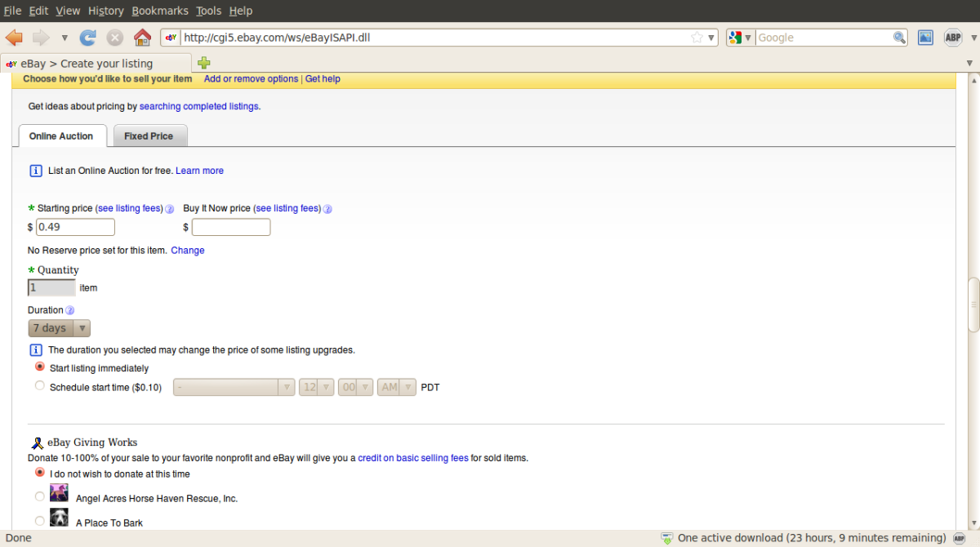Click the Home icon in toolbar
The image size is (980, 547).
tap(142, 37)
